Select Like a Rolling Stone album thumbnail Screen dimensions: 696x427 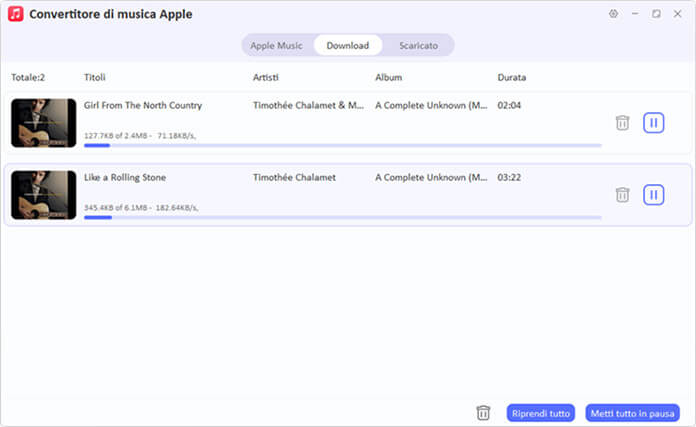[44, 195]
